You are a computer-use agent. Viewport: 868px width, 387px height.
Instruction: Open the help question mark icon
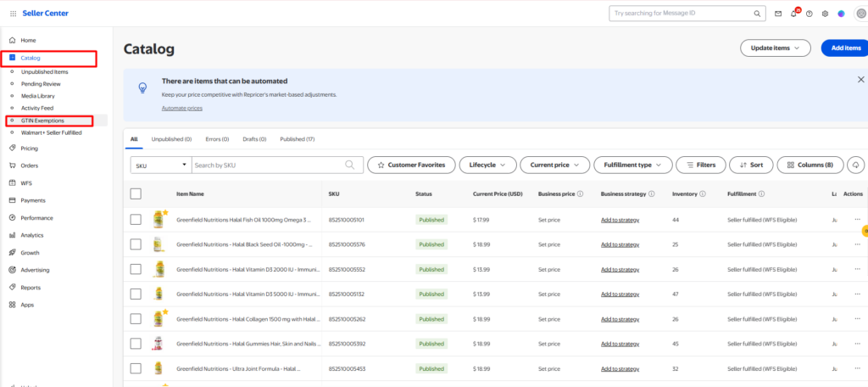click(x=810, y=14)
